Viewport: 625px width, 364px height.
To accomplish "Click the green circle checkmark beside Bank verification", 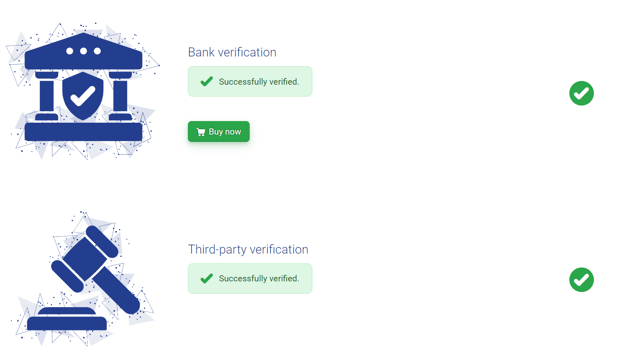I will pyautogui.click(x=581, y=93).
